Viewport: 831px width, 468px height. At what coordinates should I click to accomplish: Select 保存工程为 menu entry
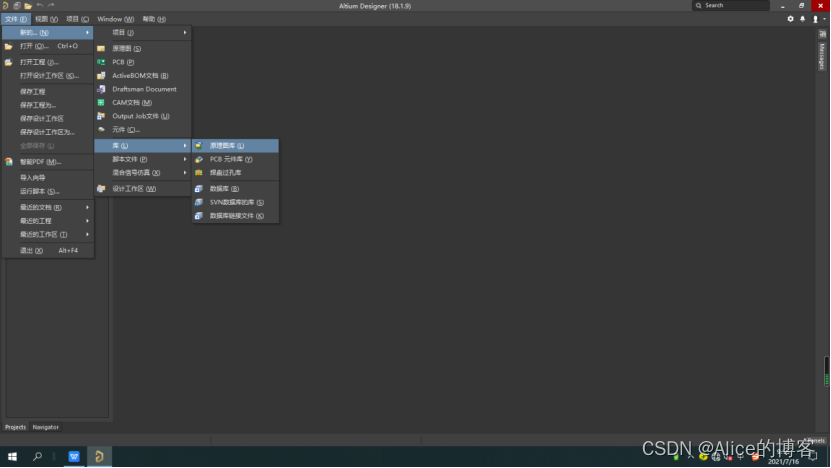pyautogui.click(x=48, y=105)
